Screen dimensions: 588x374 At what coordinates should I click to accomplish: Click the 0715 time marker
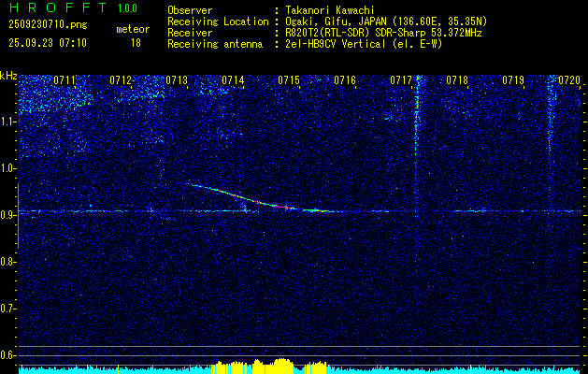pos(289,80)
